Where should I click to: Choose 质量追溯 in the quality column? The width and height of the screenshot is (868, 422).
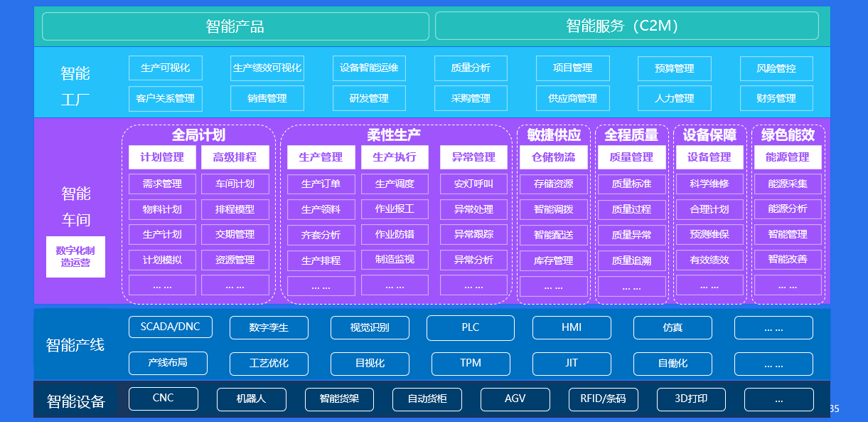pyautogui.click(x=631, y=260)
